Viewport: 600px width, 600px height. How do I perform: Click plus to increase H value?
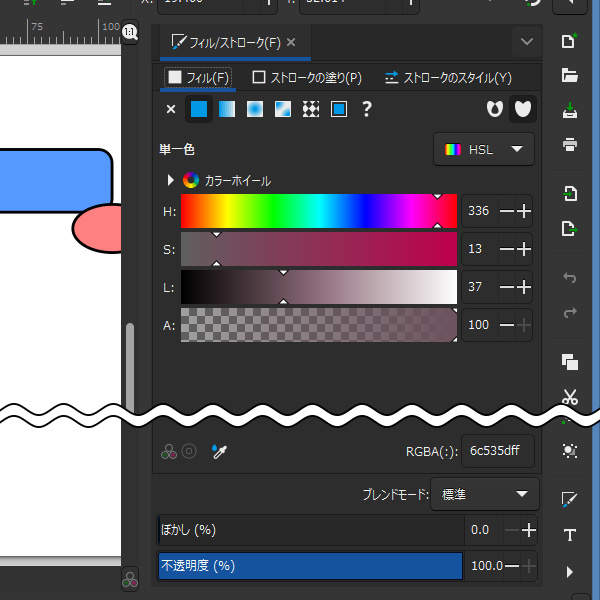523,211
